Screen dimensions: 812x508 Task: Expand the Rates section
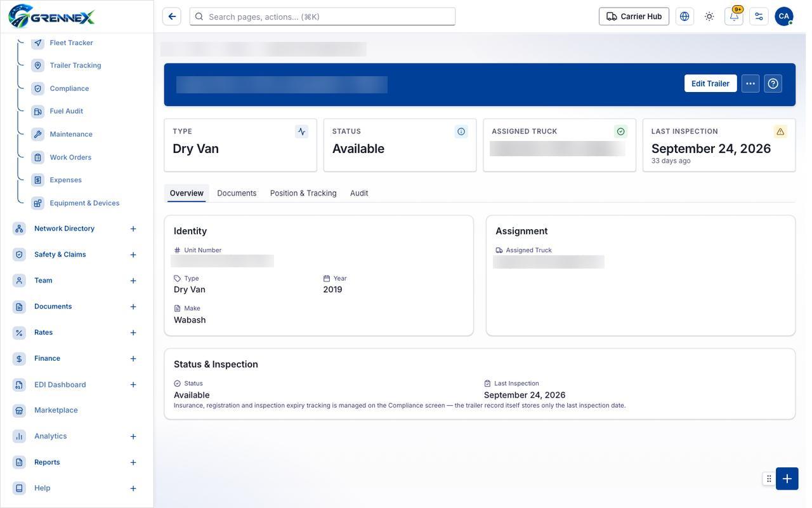(133, 333)
